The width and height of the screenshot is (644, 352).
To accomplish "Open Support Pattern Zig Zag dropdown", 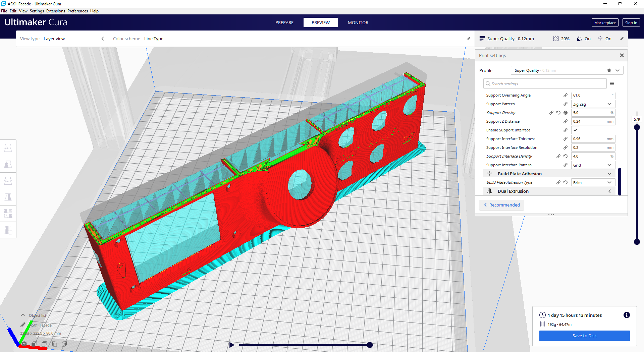I will pos(593,104).
